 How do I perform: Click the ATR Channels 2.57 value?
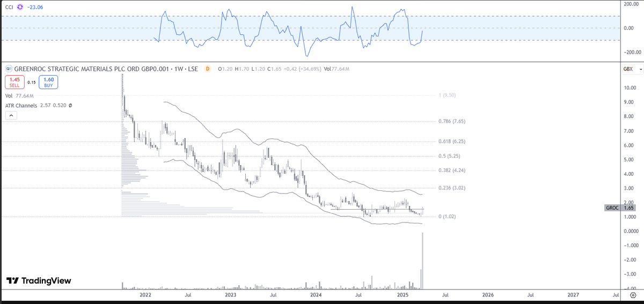(45, 106)
